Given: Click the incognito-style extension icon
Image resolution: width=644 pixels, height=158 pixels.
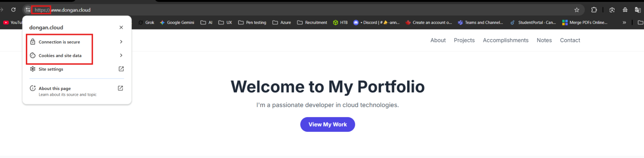Looking at the screenshot, I should 625,10.
